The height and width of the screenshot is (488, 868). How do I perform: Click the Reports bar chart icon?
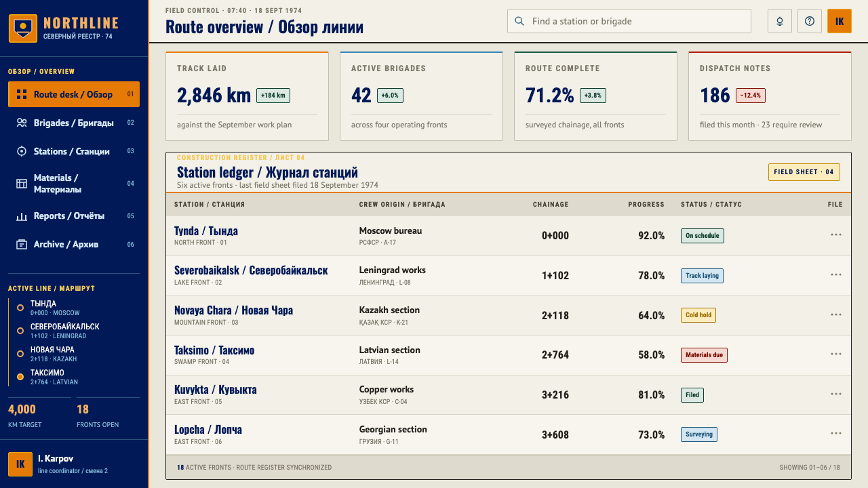pyautogui.click(x=22, y=216)
